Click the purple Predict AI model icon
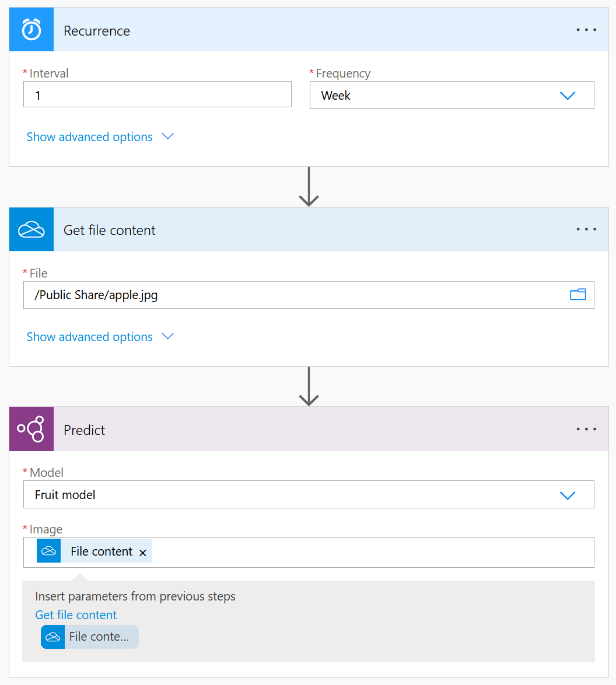Screen dimensions: 616x685 pyautogui.click(x=32, y=429)
